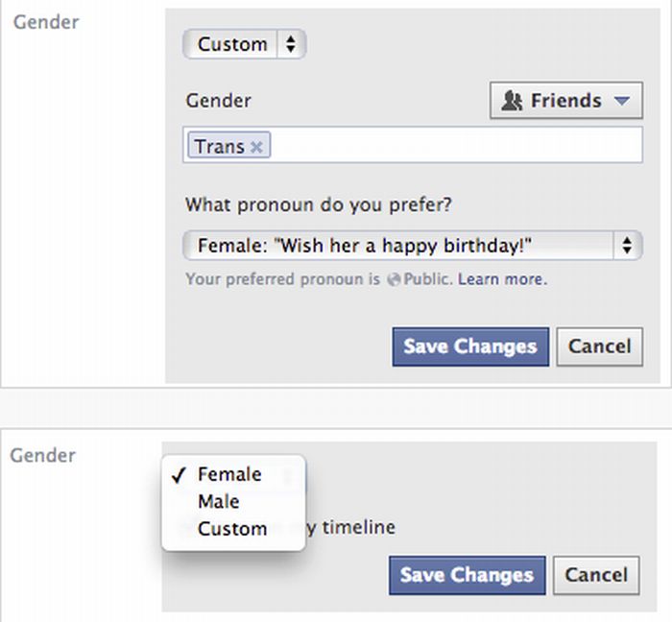This screenshot has height=622, width=672.
Task: Pick Custom from the gender popup menu
Action: 232,528
